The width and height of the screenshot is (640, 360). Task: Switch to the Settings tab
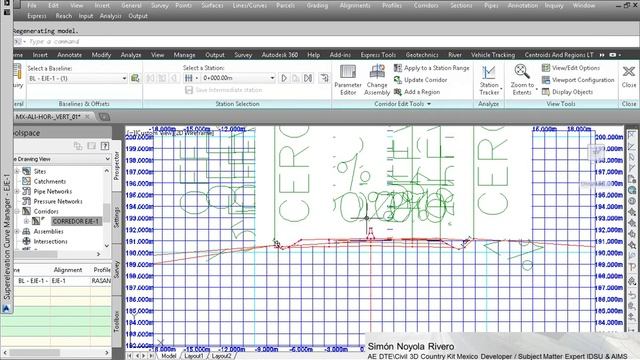(116, 218)
